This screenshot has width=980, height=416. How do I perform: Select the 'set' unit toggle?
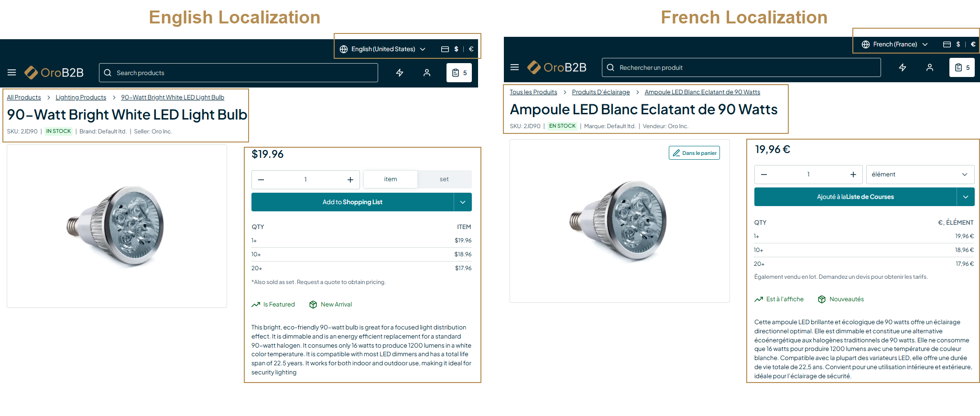pos(444,179)
